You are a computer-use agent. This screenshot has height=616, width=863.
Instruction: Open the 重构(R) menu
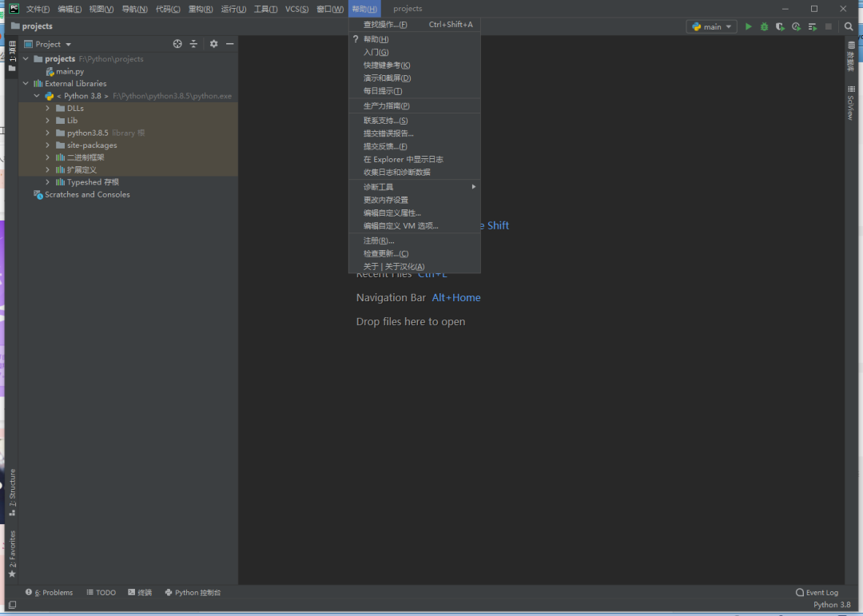click(x=201, y=9)
